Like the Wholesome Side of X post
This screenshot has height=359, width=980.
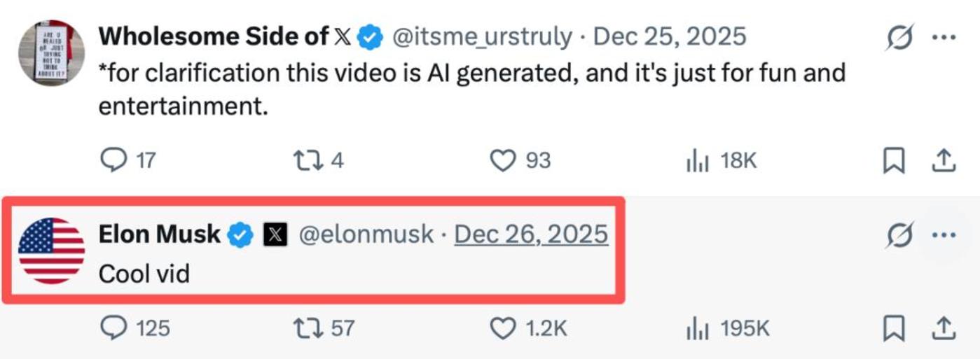(502, 161)
